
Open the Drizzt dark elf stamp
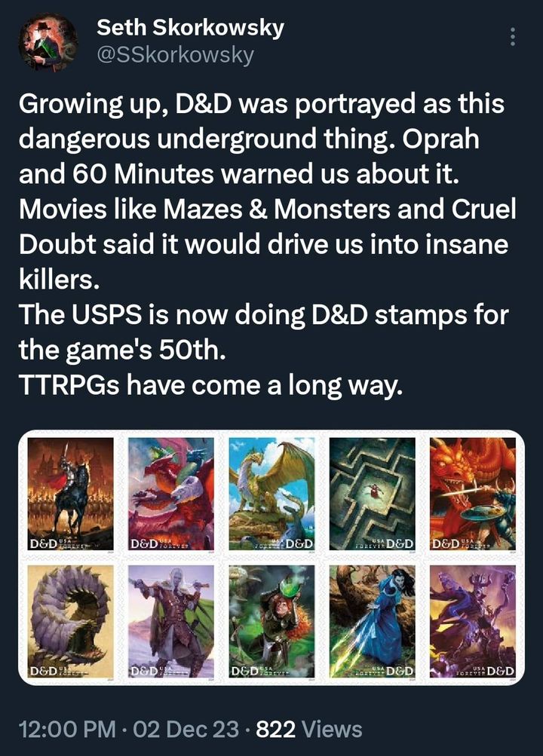171,622
